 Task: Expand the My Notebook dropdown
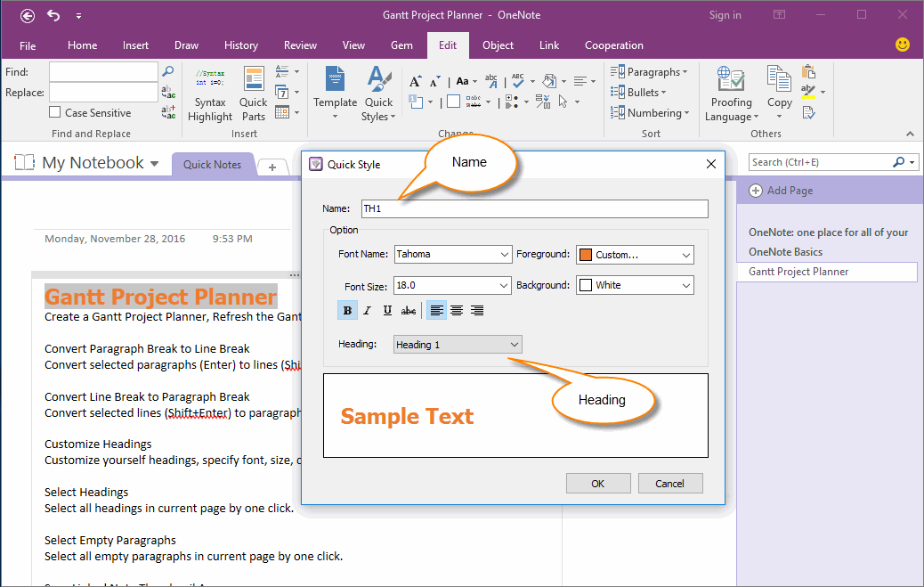154,163
